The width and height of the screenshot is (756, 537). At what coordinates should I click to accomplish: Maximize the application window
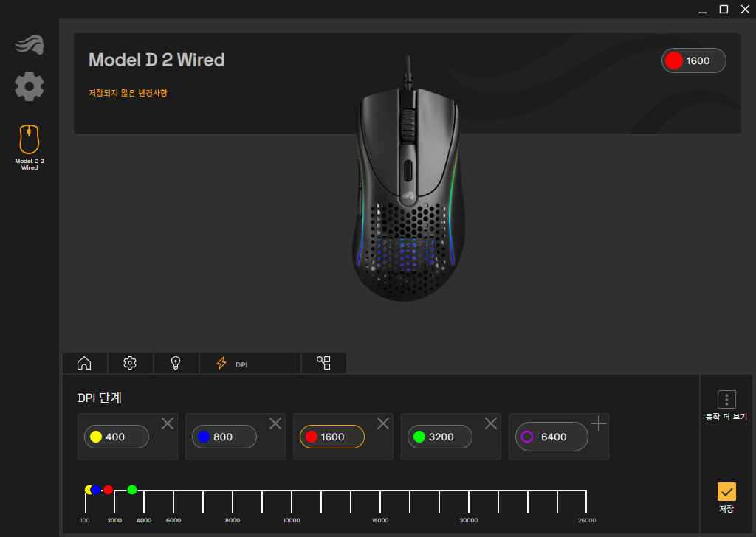[x=724, y=9]
